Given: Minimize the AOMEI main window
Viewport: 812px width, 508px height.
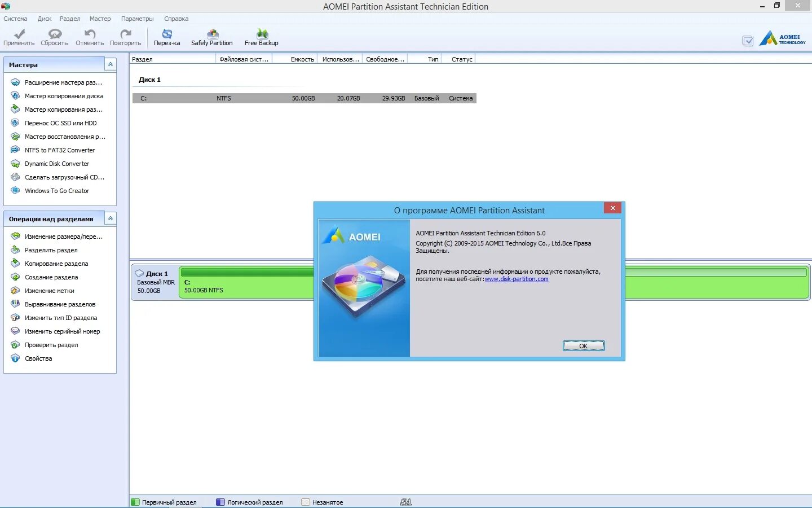Looking at the screenshot, I should 762,6.
